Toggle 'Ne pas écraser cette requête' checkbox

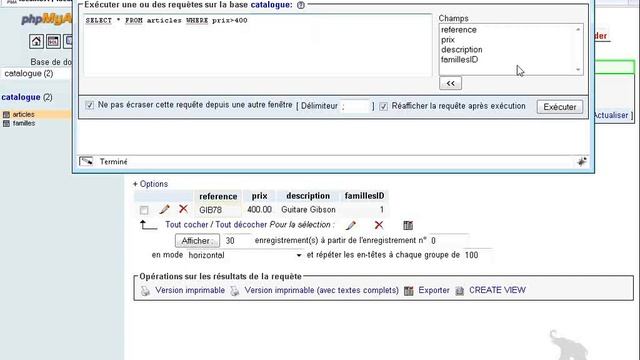[89, 105]
